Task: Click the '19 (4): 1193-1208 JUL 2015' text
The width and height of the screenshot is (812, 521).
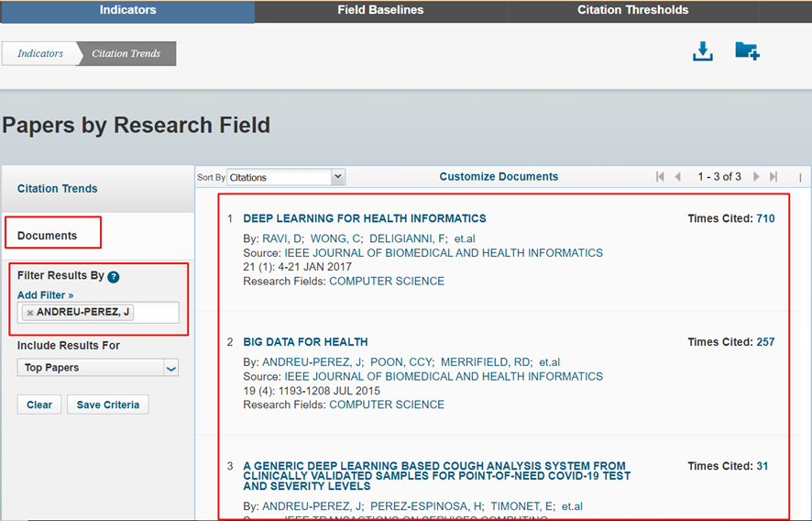Action: (x=312, y=391)
